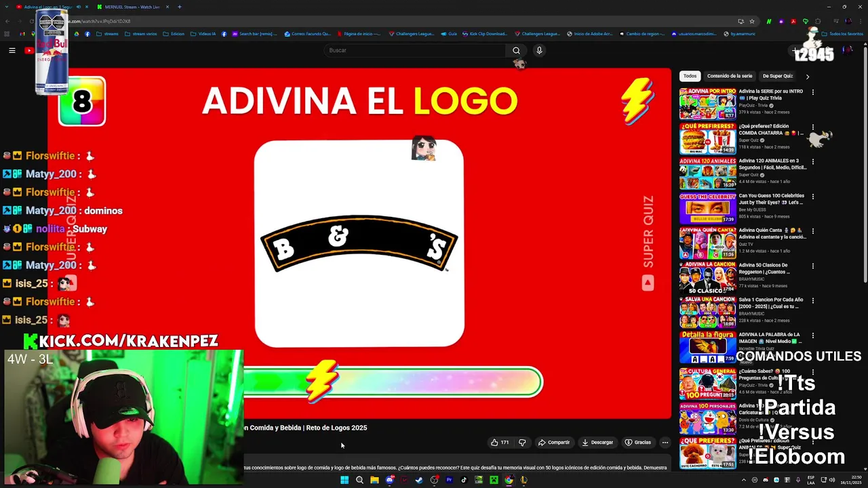868x488 pixels.
Task: Mute the Adivina el Logo tab audio icon
Action: pyautogui.click(x=78, y=7)
